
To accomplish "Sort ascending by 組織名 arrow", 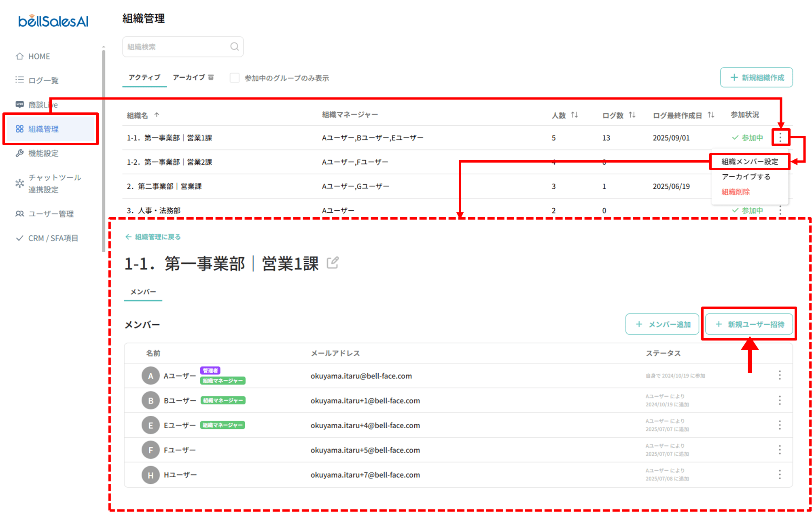I will (157, 115).
